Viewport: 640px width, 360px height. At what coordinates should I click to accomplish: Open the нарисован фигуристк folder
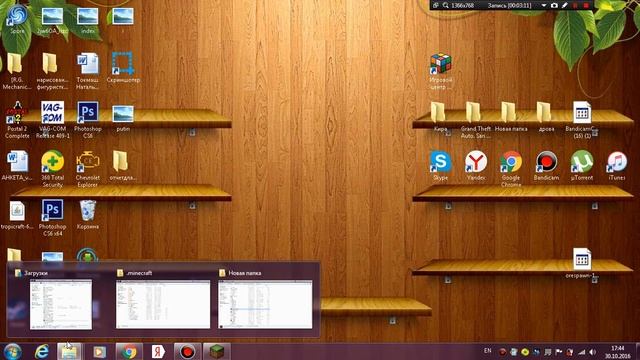(50, 64)
